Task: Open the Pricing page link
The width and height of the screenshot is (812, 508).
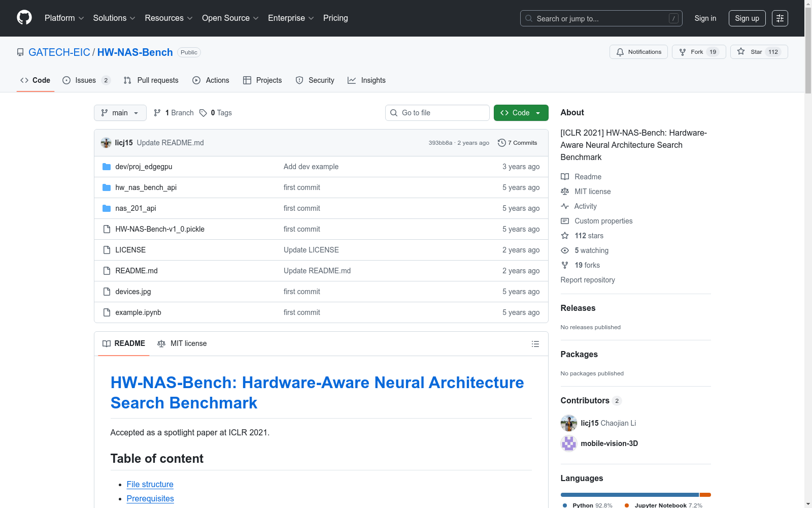Action: click(x=335, y=18)
